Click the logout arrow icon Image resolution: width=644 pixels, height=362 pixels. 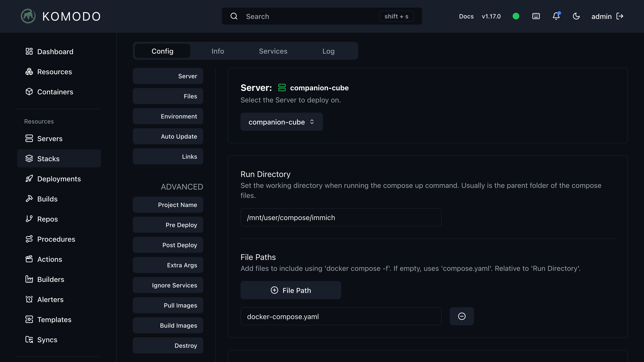(x=620, y=16)
